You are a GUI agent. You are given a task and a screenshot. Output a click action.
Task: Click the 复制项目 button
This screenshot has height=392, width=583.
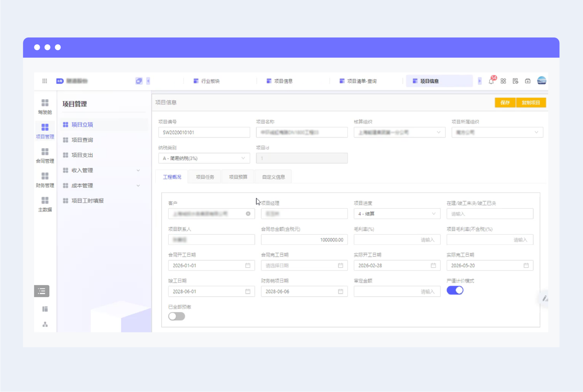pyautogui.click(x=531, y=102)
